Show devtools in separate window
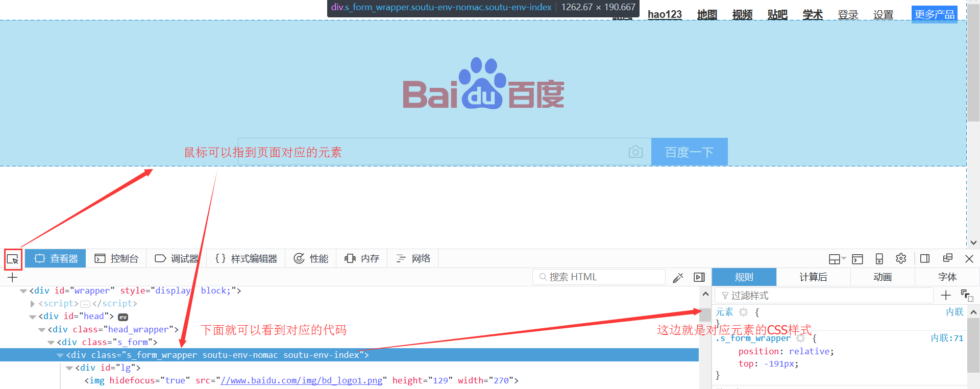Screen dimensions: 980x389 pos(948,258)
